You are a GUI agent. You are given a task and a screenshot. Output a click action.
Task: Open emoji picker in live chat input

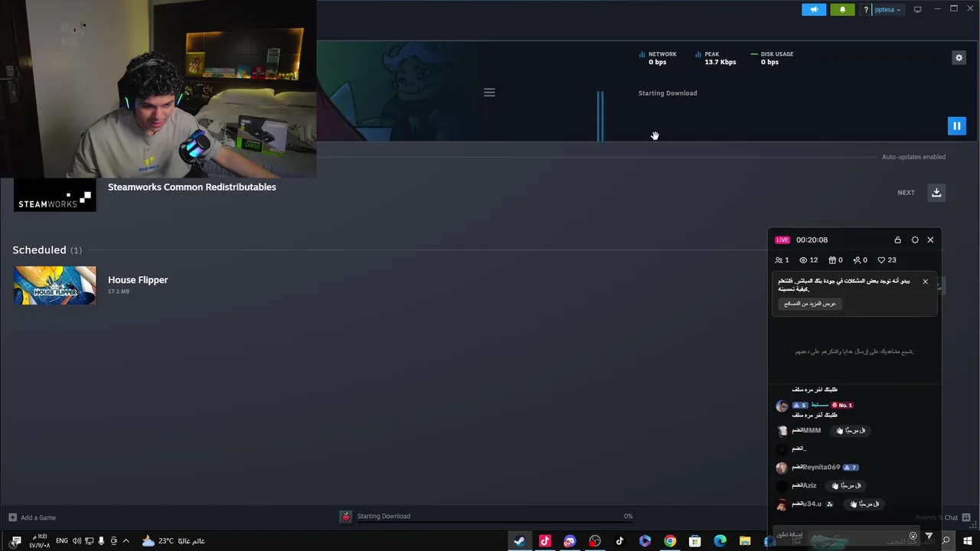click(913, 536)
